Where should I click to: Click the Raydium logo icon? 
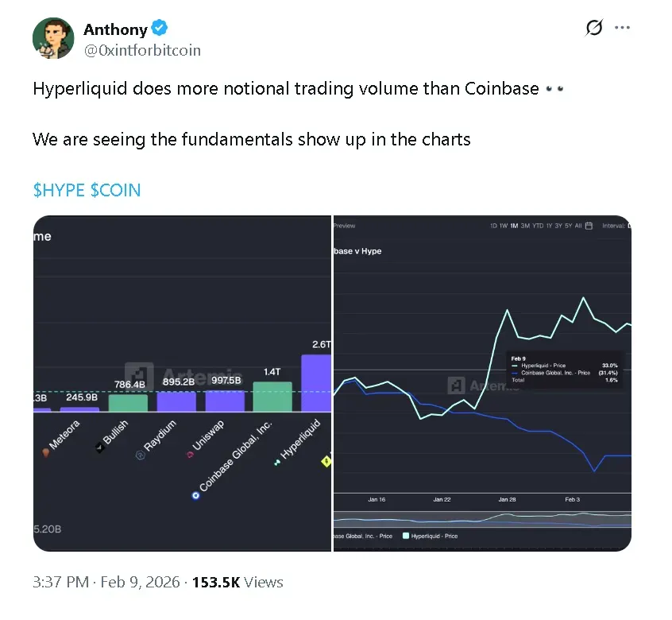tap(140, 455)
